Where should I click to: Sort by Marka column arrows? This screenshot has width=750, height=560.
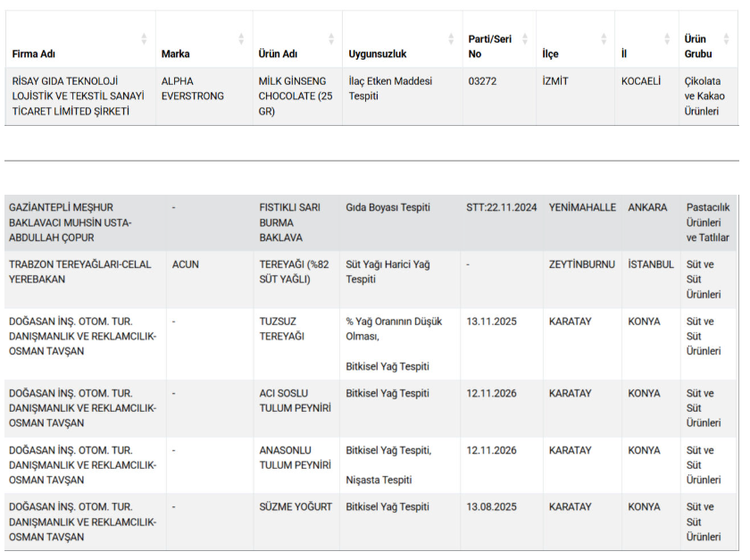(x=241, y=38)
